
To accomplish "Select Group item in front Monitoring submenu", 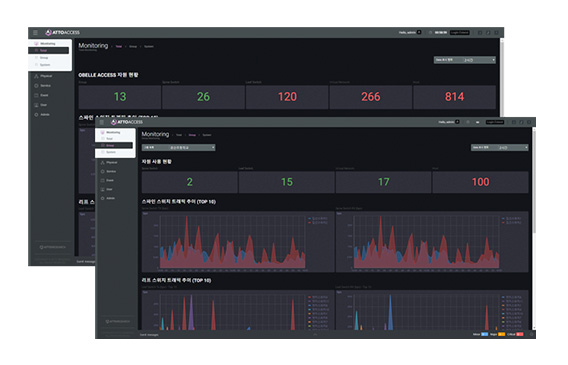I will coord(114,145).
